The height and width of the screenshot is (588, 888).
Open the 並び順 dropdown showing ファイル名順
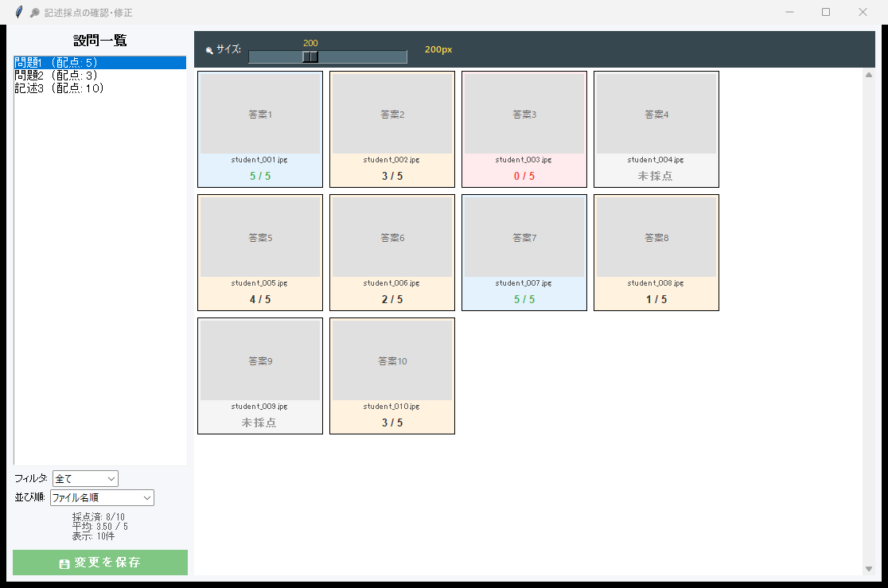tap(102, 497)
